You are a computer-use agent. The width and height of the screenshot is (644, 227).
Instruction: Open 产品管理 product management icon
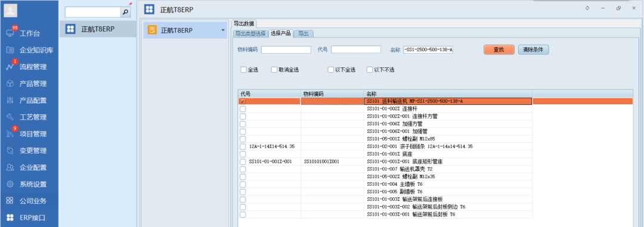[x=10, y=84]
